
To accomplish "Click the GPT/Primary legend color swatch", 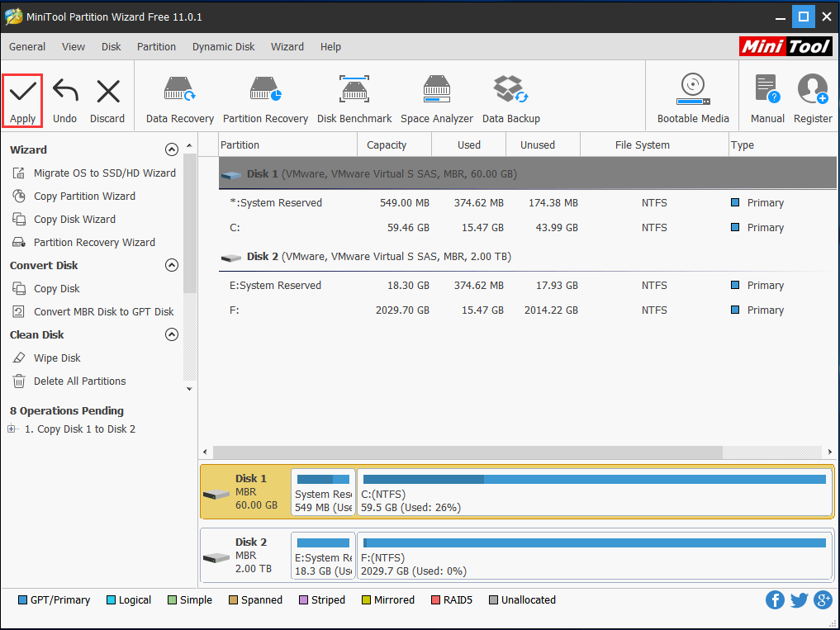I will click(22, 600).
